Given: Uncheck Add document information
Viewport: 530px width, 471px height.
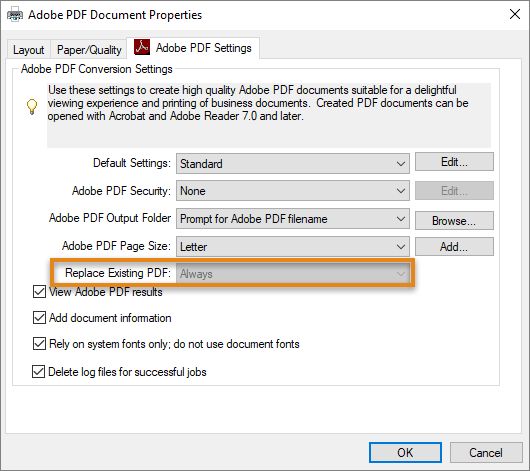Looking at the screenshot, I should pyautogui.click(x=39, y=318).
